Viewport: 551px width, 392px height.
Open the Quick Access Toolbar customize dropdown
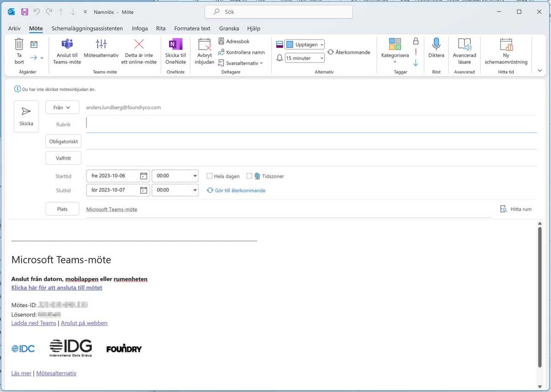pyautogui.click(x=85, y=12)
